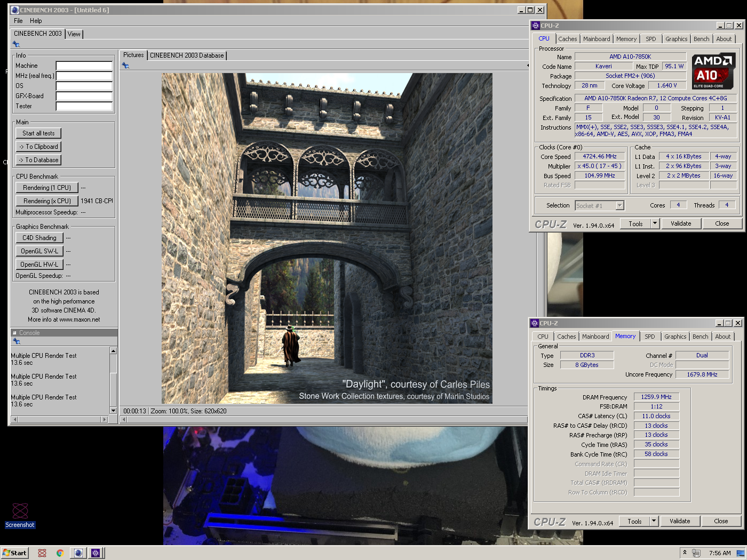Click the 1941 CB-CPU score value
Image resolution: width=747 pixels, height=560 pixels.
point(97,201)
